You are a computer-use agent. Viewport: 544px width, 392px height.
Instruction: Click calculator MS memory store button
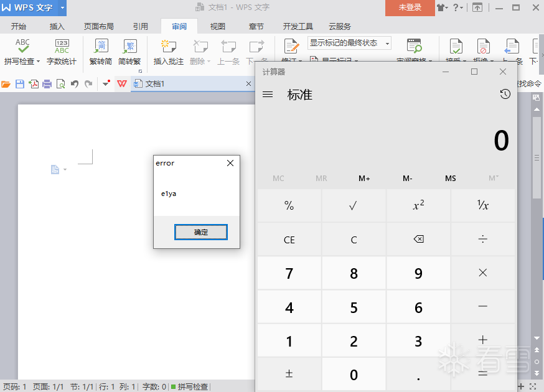[x=451, y=179]
